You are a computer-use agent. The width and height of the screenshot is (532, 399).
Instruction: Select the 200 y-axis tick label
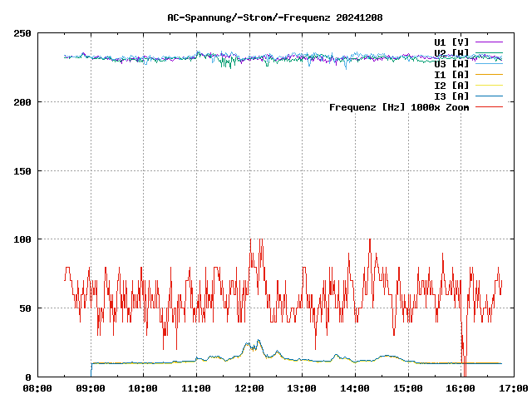[x=22, y=102]
